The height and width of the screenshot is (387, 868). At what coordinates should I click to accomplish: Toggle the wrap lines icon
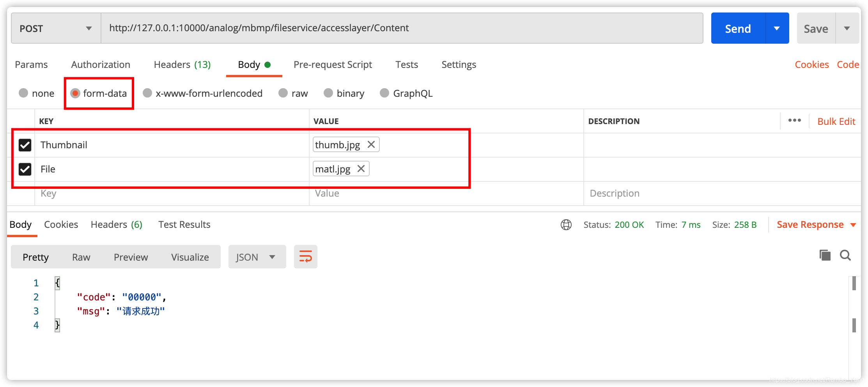coord(305,257)
